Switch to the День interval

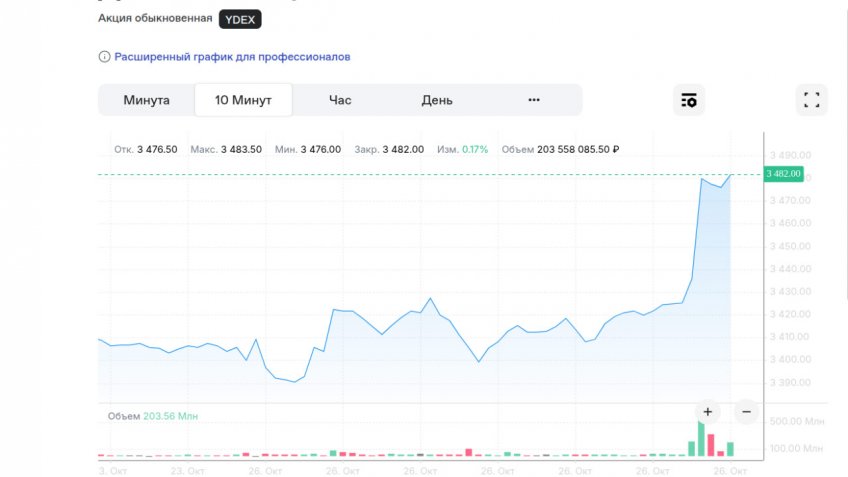pos(437,100)
